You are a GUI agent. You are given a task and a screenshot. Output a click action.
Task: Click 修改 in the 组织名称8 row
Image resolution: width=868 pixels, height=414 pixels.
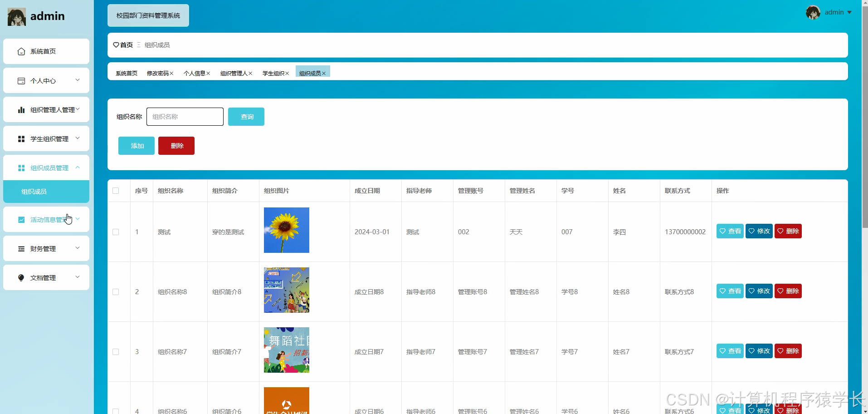pyautogui.click(x=759, y=291)
